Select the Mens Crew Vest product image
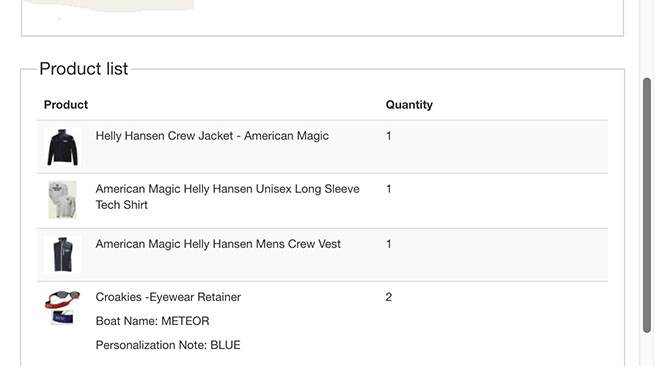657x371 pixels. tap(62, 254)
